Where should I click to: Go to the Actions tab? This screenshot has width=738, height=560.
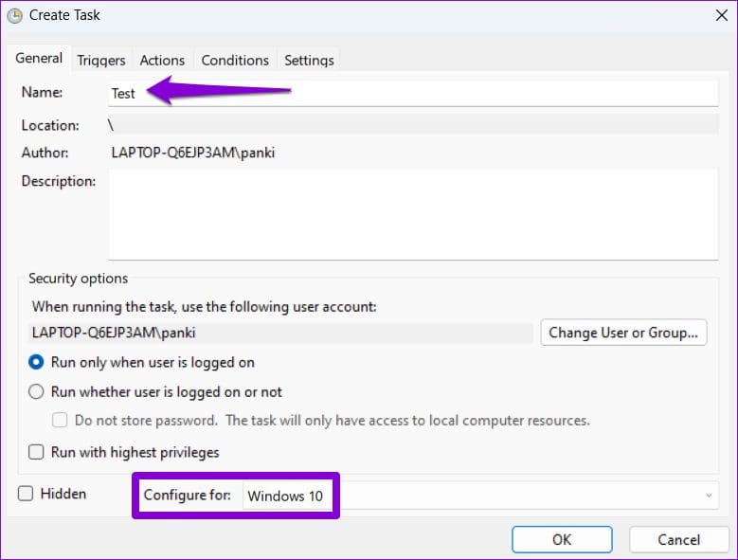click(162, 60)
